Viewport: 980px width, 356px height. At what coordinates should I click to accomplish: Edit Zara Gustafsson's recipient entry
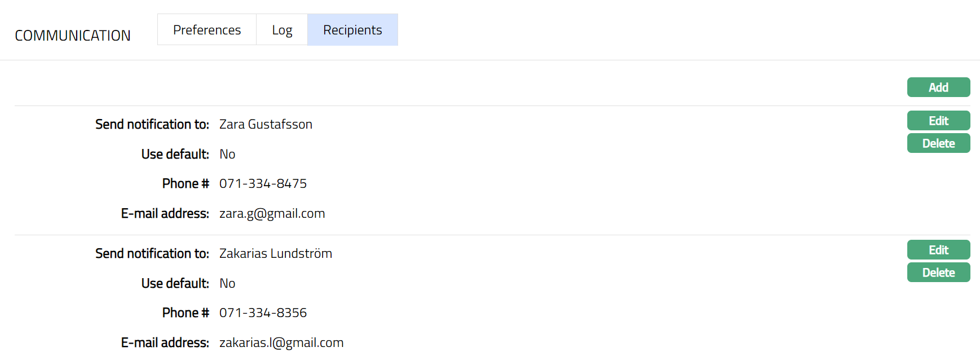click(x=938, y=121)
